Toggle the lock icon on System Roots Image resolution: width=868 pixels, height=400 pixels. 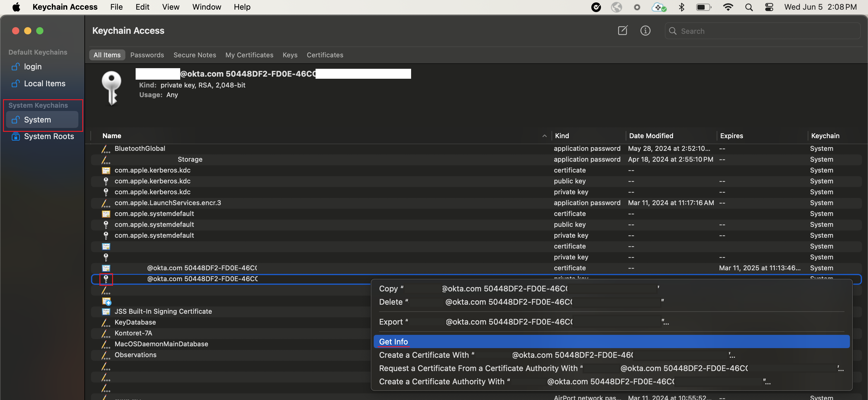click(15, 136)
